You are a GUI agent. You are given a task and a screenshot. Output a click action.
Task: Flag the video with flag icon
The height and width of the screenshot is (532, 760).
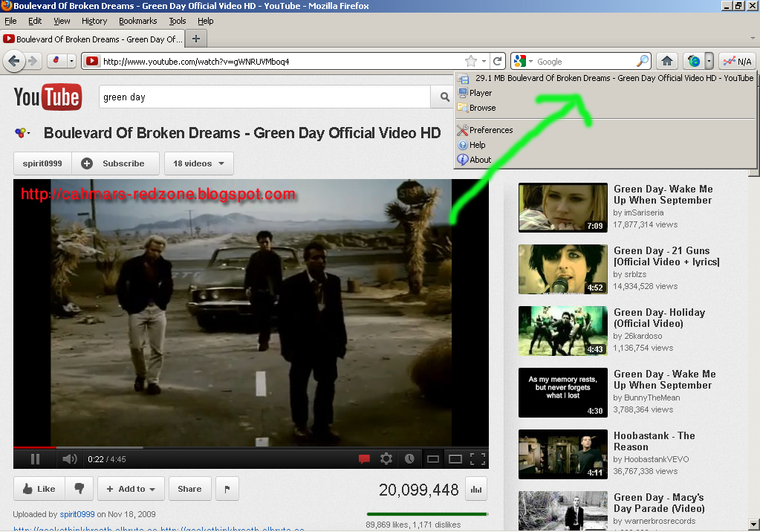(227, 488)
